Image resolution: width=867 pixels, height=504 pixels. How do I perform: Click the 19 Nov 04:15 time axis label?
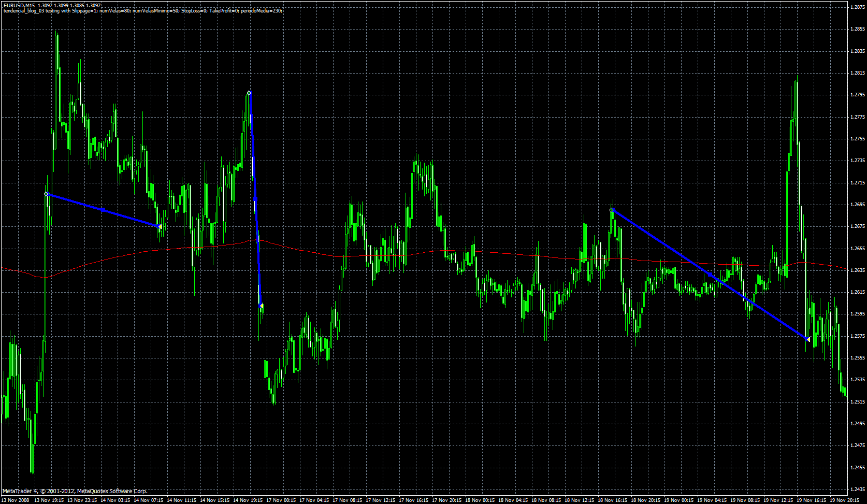712,500
